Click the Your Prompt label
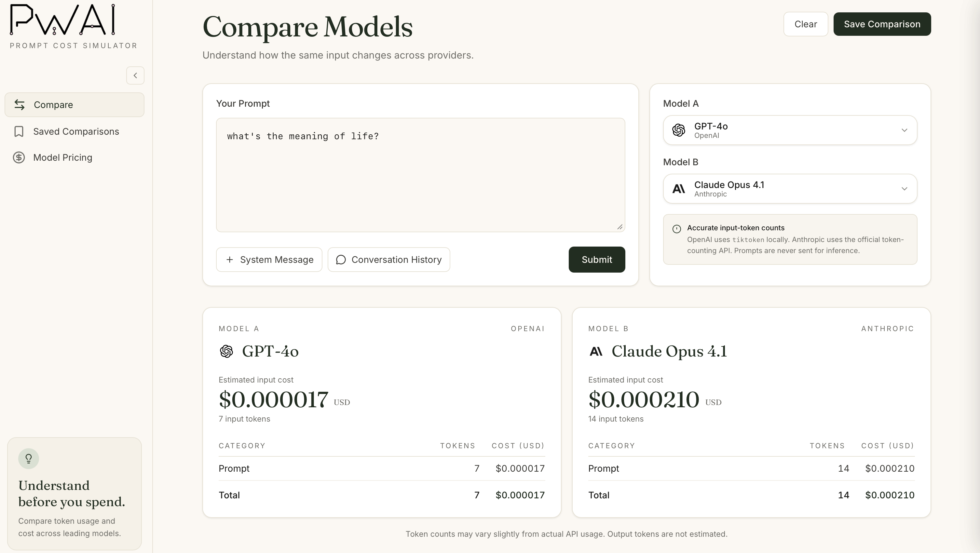The height and width of the screenshot is (553, 980). 243,103
